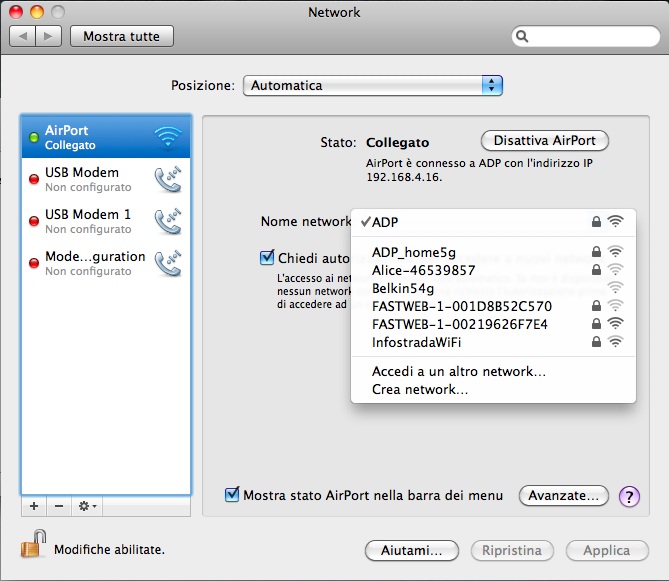This screenshot has height=581, width=669.
Task: Choose ADP_home5g network
Action: pyautogui.click(x=493, y=252)
